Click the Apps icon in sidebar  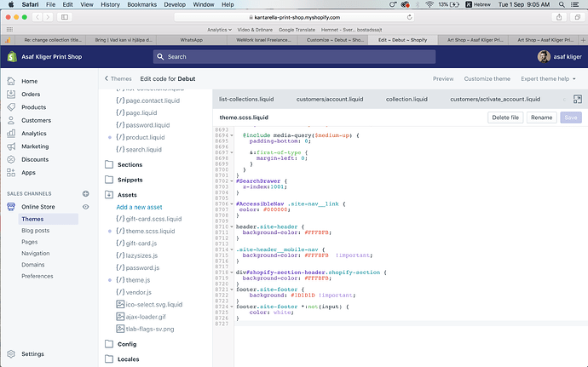(12, 173)
